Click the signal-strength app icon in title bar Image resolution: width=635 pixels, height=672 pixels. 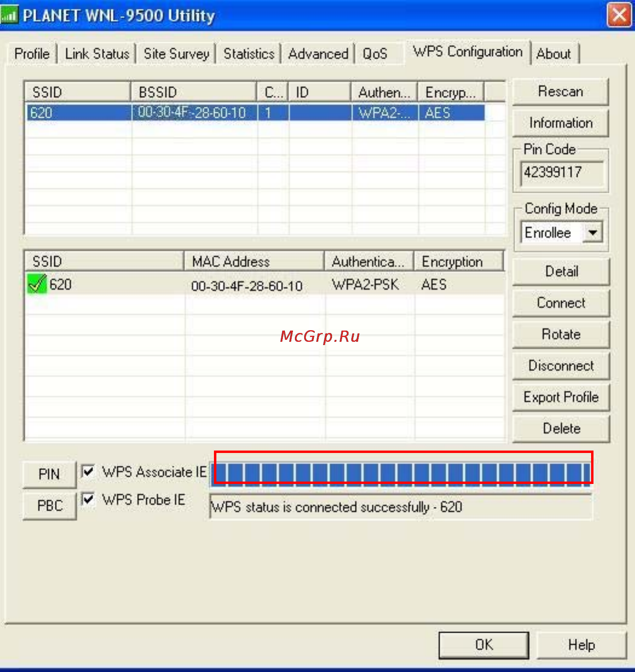pos(10,15)
